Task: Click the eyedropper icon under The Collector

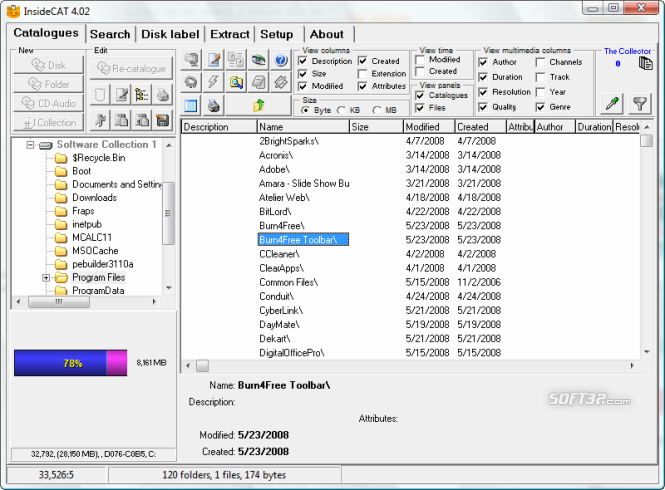Action: click(x=613, y=104)
